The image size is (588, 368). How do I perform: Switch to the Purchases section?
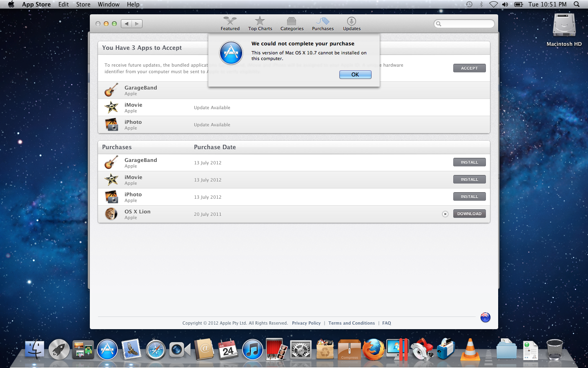[323, 24]
